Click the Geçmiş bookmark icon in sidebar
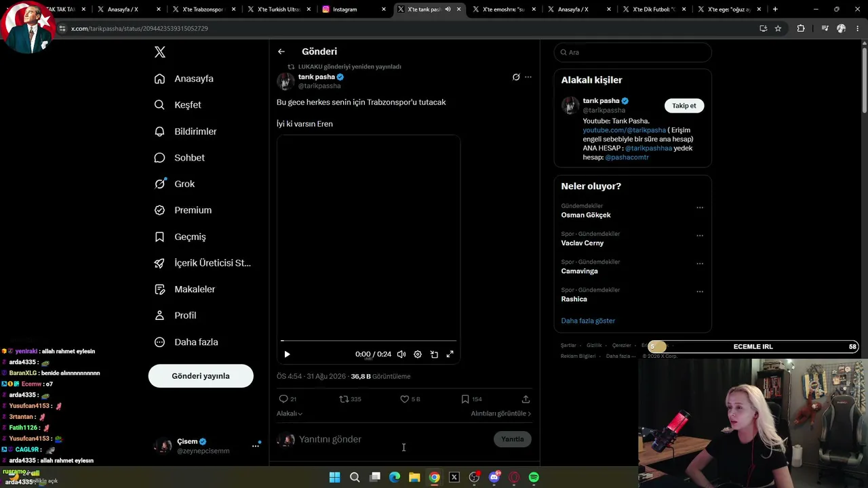 (x=159, y=237)
